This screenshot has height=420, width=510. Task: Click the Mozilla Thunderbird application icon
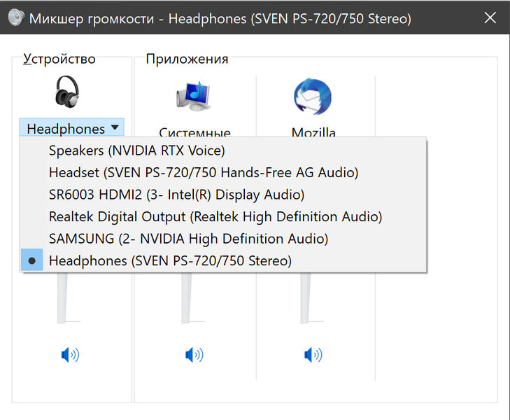pyautogui.click(x=313, y=97)
